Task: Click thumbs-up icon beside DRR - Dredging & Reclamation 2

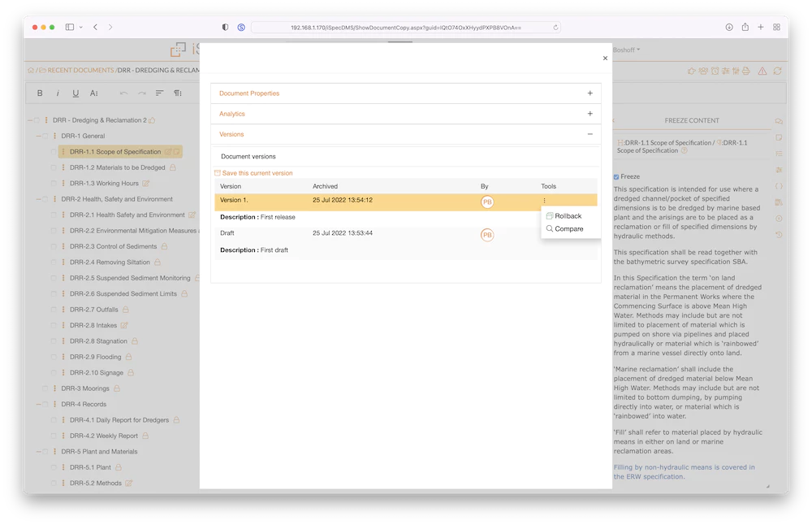Action: [152, 120]
